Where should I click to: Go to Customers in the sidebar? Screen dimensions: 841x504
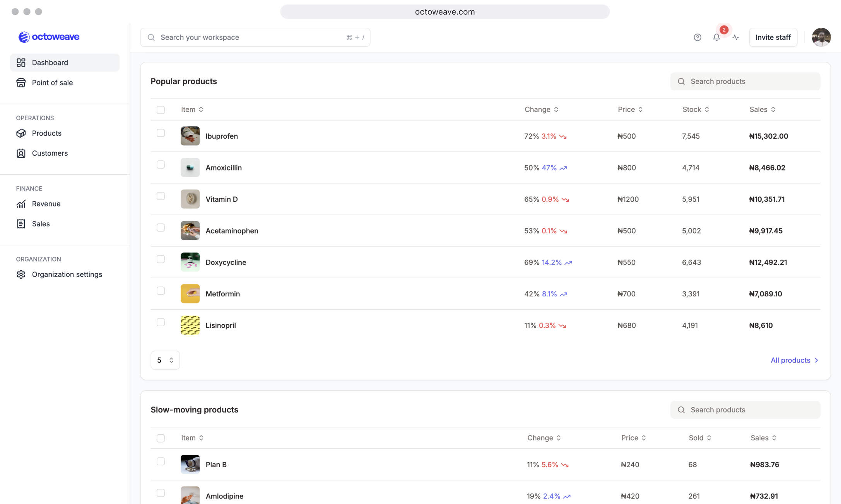pos(50,153)
